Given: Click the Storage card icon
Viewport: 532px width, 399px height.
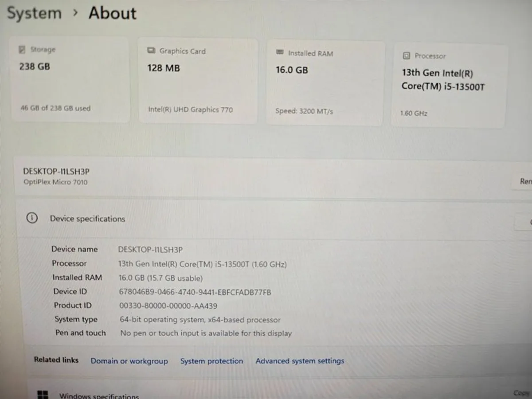Looking at the screenshot, I should [23, 49].
